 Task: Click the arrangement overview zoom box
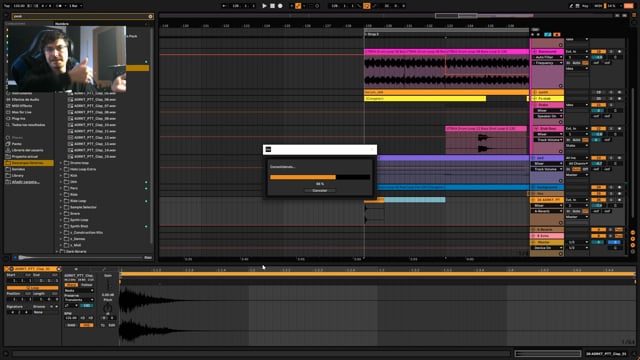pyautogui.click(x=456, y=16)
